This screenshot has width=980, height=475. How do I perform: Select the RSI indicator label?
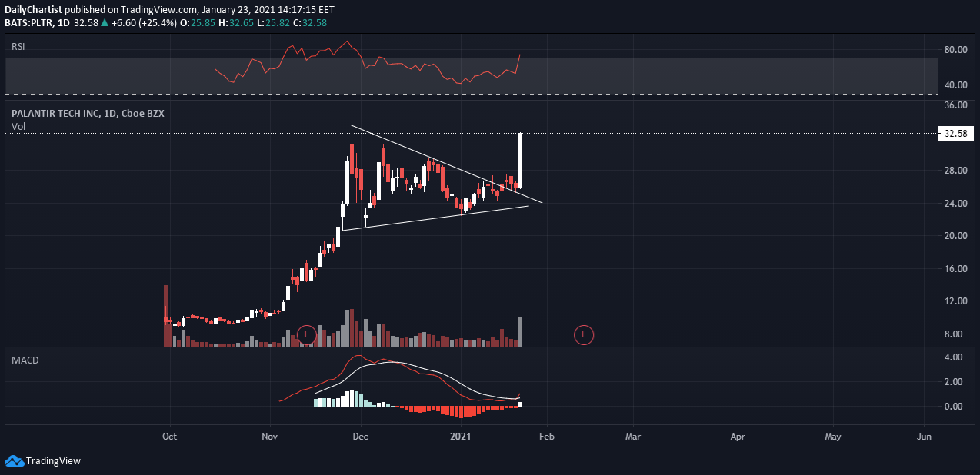point(18,47)
